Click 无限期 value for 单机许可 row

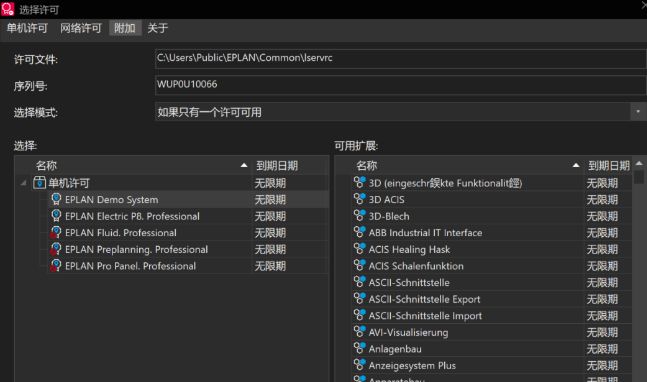coord(270,183)
